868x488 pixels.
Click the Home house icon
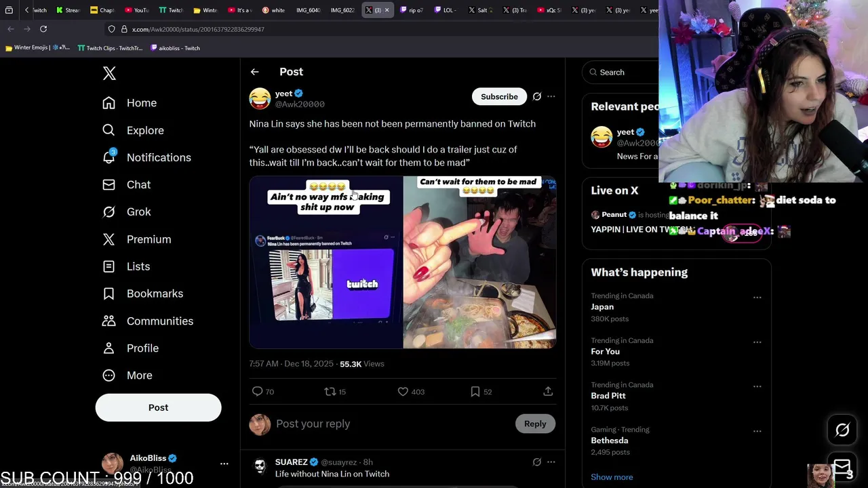tap(108, 103)
